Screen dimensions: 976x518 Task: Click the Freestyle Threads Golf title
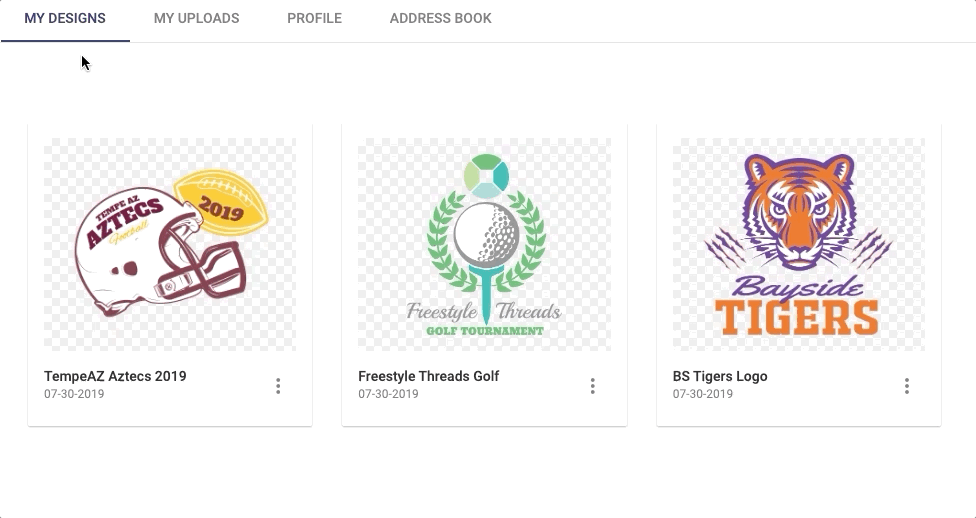pos(428,377)
